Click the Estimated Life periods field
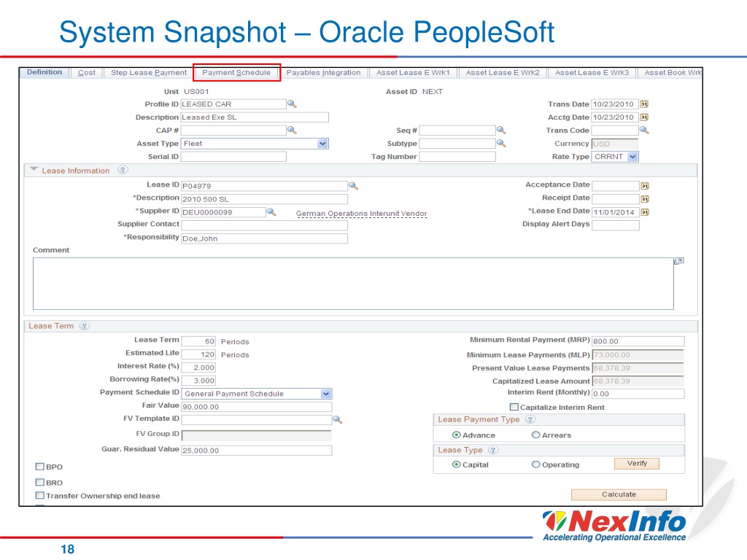Image resolution: width=747 pixels, height=560 pixels. [198, 355]
